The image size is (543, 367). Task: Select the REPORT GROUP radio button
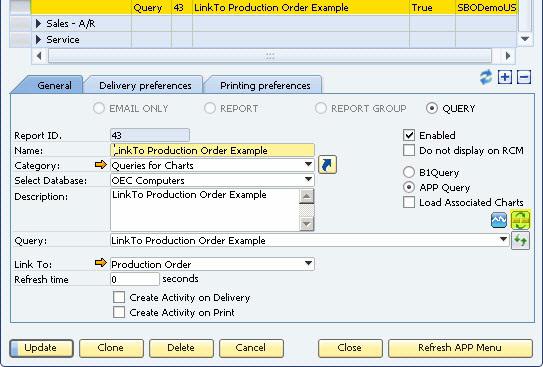coord(321,108)
